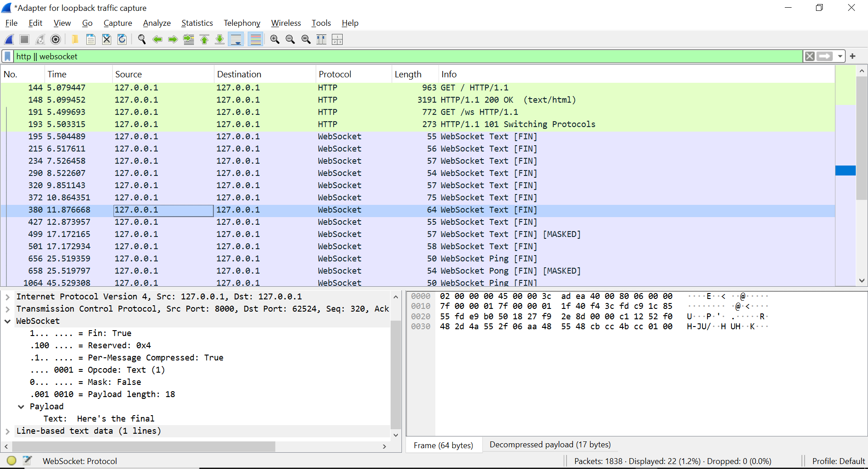Select packet 193 Switching Protocols row
The height and width of the screenshot is (469, 868).
coord(418,124)
